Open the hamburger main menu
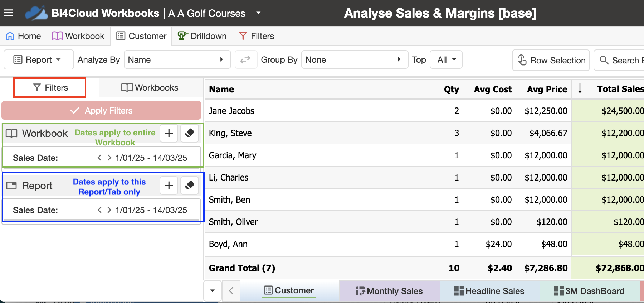 pyautogui.click(x=9, y=13)
